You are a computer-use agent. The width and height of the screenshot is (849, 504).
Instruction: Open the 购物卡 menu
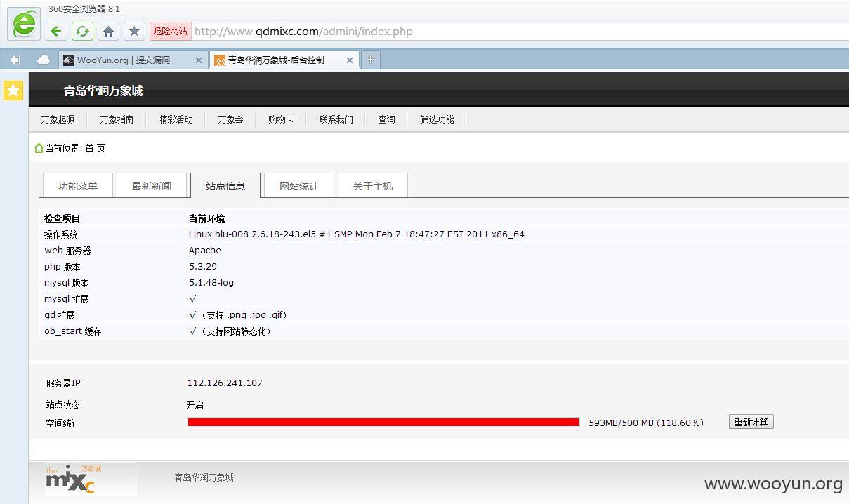(281, 119)
